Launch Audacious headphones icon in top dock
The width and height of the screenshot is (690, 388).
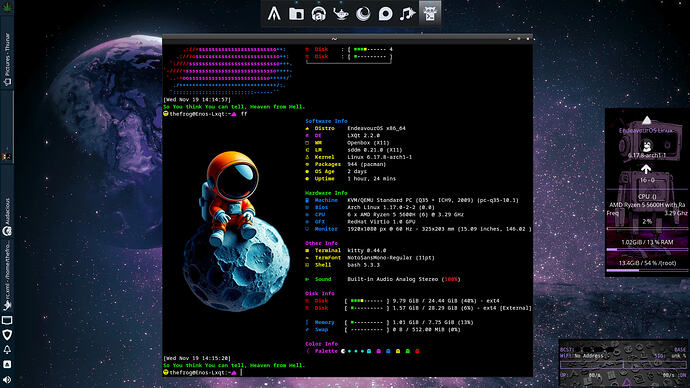319,14
